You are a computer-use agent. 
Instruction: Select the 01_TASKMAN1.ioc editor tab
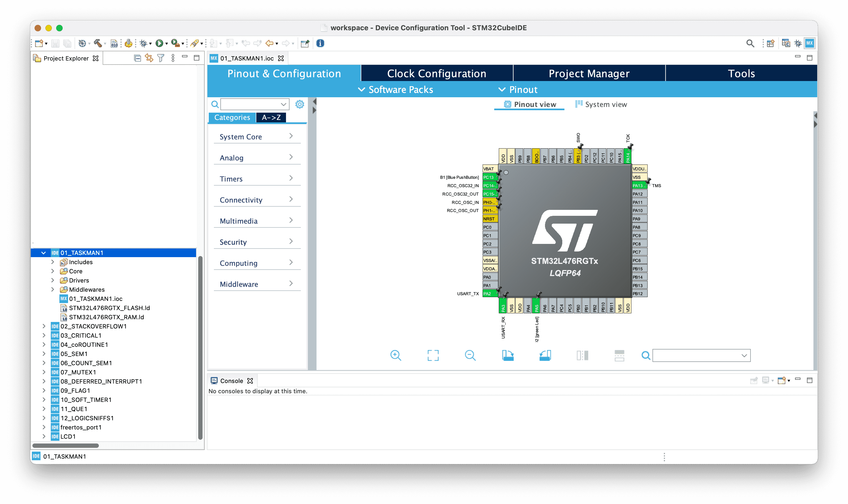pos(247,58)
